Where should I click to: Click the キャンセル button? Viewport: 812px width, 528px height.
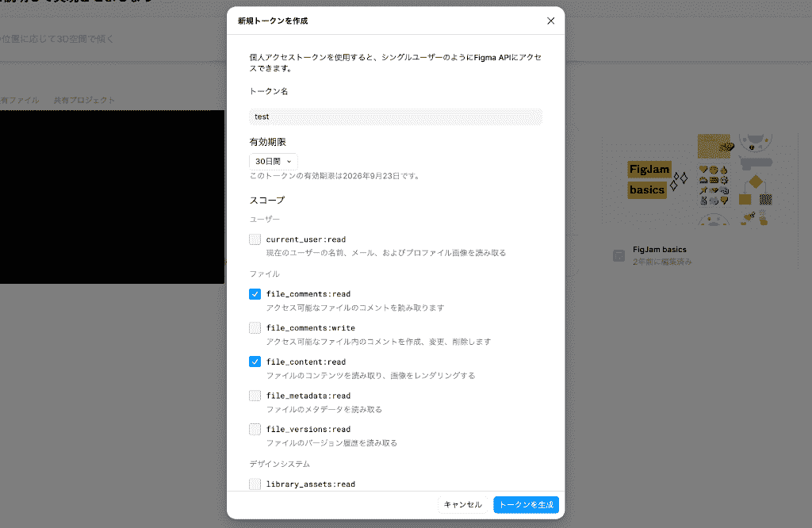point(463,505)
